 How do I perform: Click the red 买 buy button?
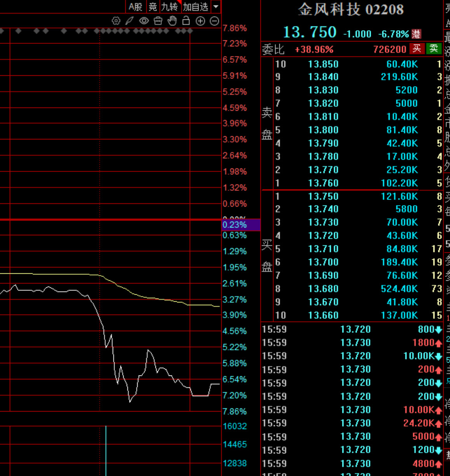417,49
